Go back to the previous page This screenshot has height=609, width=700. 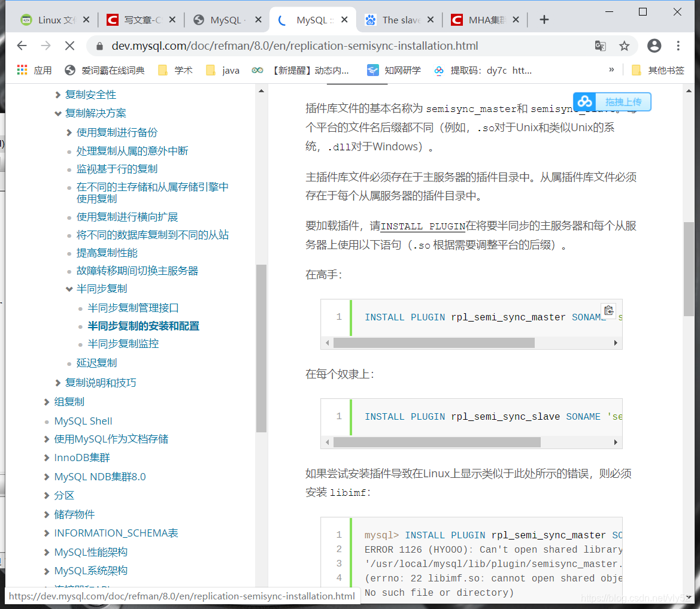tap(22, 46)
